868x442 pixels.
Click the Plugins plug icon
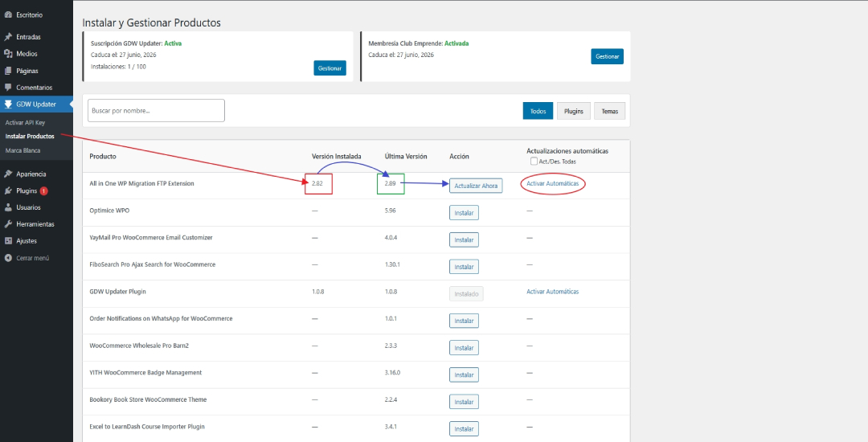coord(8,190)
